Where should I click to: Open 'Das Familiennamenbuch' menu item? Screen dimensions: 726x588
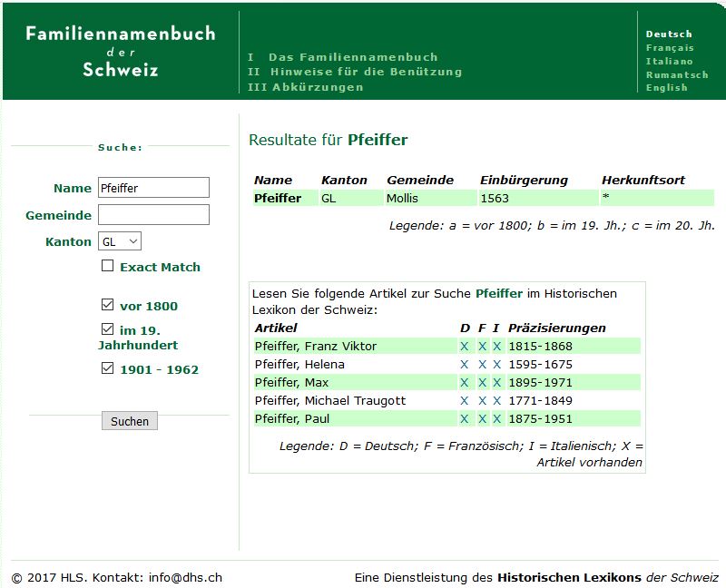[x=353, y=57]
